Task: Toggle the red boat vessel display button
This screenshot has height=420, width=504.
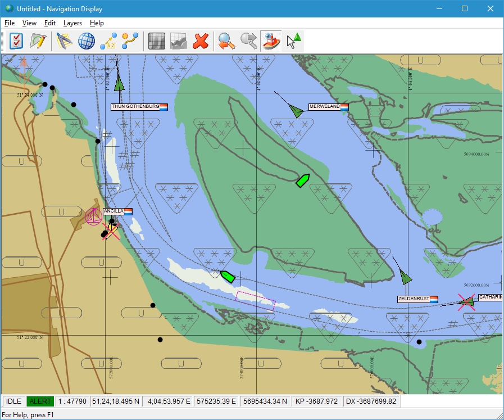Action: [x=271, y=41]
